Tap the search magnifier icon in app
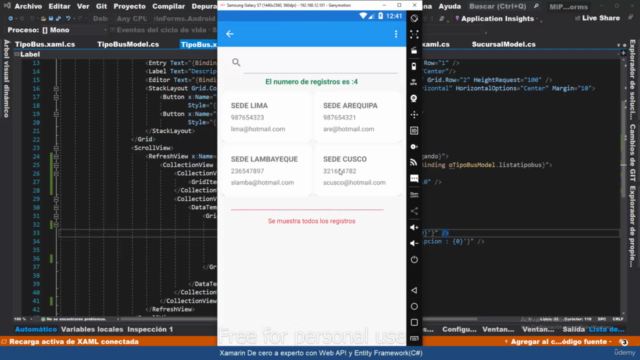Screen dimensions: 640x360 point(236,62)
